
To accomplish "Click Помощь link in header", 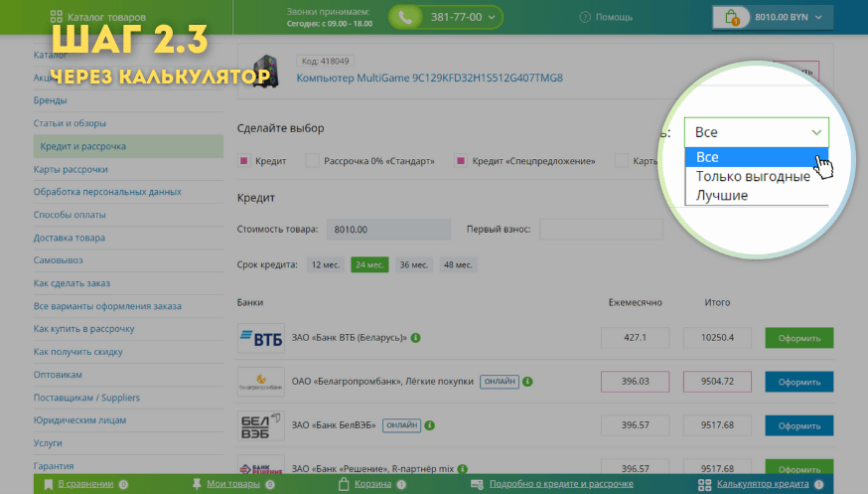I will click(614, 17).
